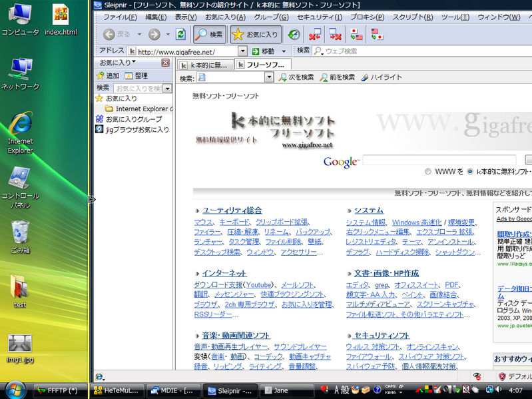Select the 'WWW を' radio button
532x399 pixels.
[428, 172]
